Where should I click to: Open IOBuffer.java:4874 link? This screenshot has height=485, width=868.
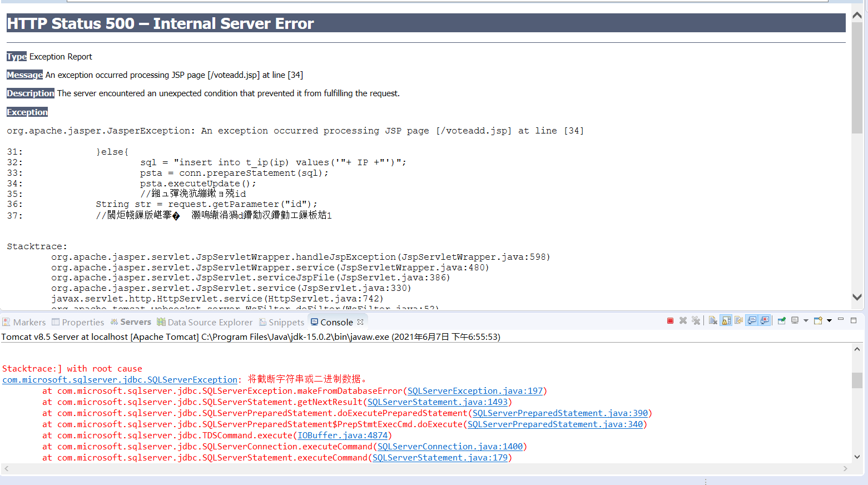pyautogui.click(x=343, y=435)
